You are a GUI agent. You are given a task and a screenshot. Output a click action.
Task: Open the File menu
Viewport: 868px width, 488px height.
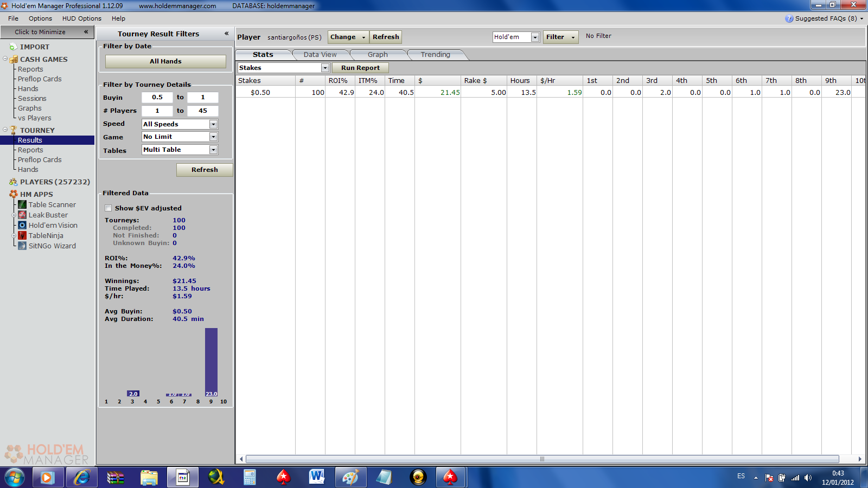[x=13, y=18]
